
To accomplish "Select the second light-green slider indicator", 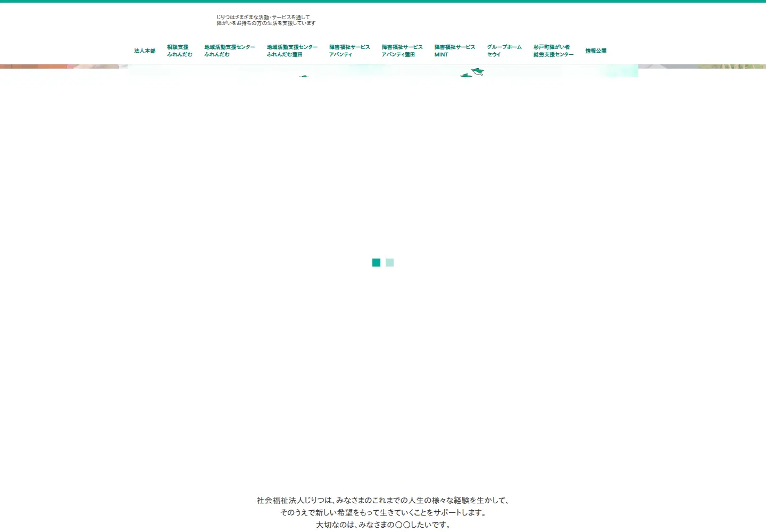I will [x=389, y=262].
